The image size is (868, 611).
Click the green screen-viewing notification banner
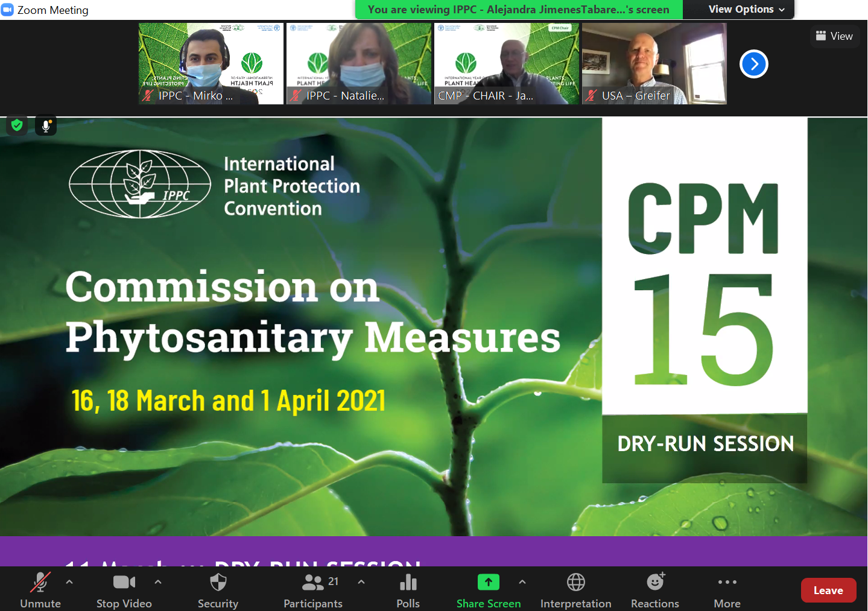tap(519, 10)
